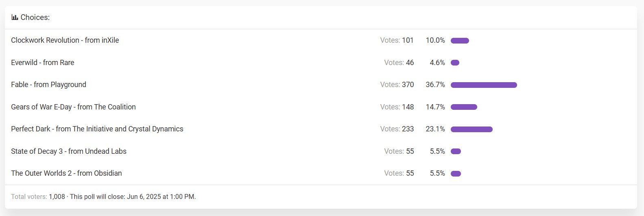
Task: Select State of Decay 3 choice
Action: coord(69,151)
